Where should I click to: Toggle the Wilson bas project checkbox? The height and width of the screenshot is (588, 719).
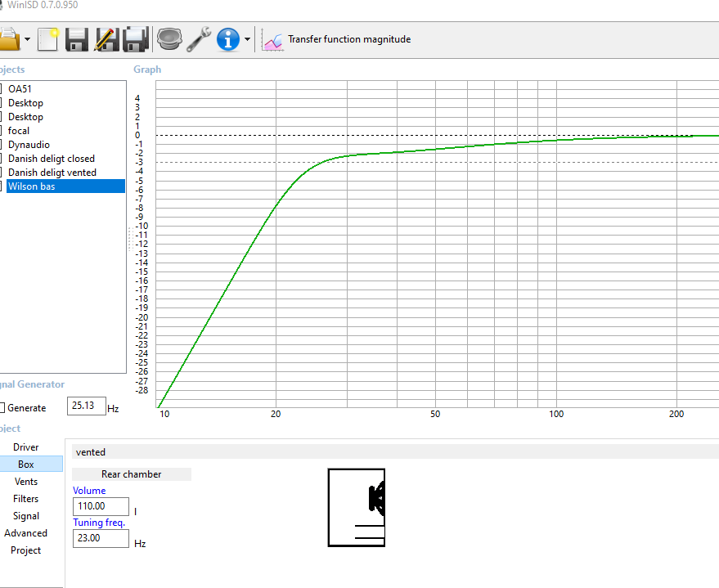click(x=2, y=186)
